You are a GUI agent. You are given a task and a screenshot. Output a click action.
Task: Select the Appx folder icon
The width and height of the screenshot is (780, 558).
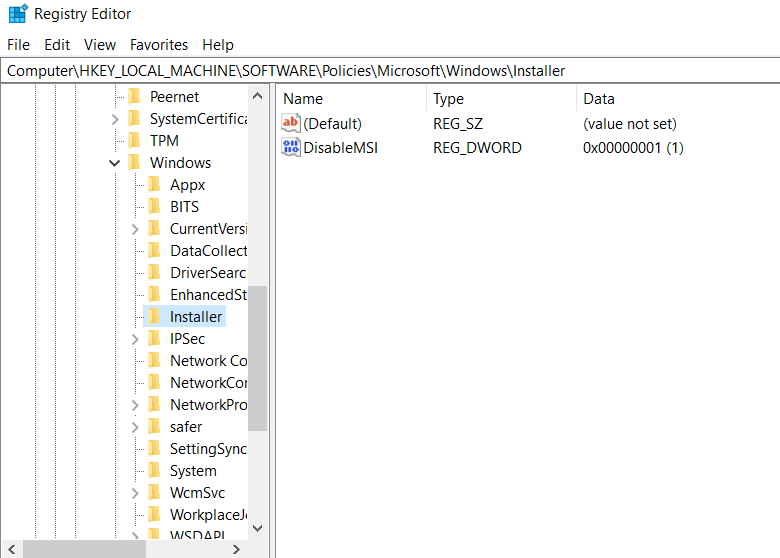point(154,185)
